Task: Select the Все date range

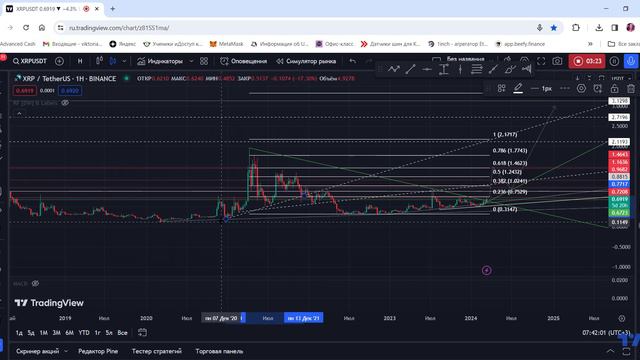Action: click(122, 333)
